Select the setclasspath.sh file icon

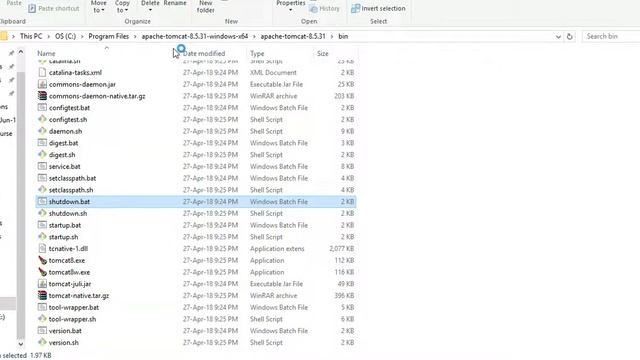pyautogui.click(x=42, y=190)
